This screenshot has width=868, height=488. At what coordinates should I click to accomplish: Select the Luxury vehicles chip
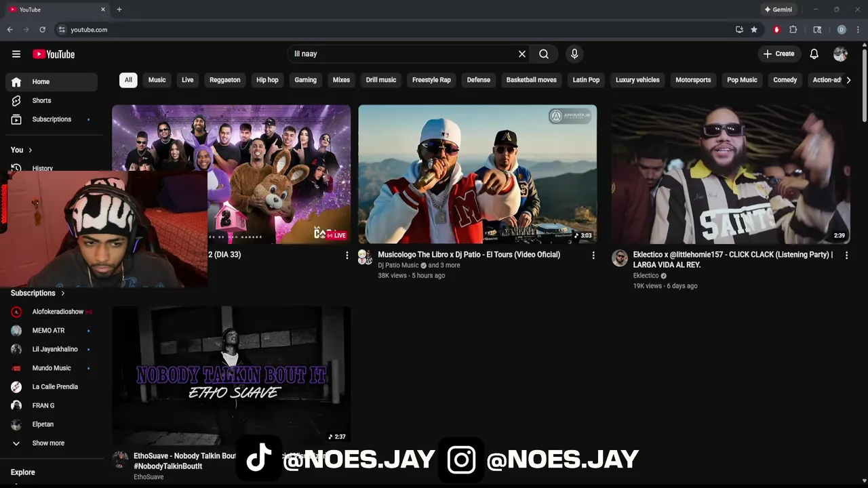pos(637,80)
